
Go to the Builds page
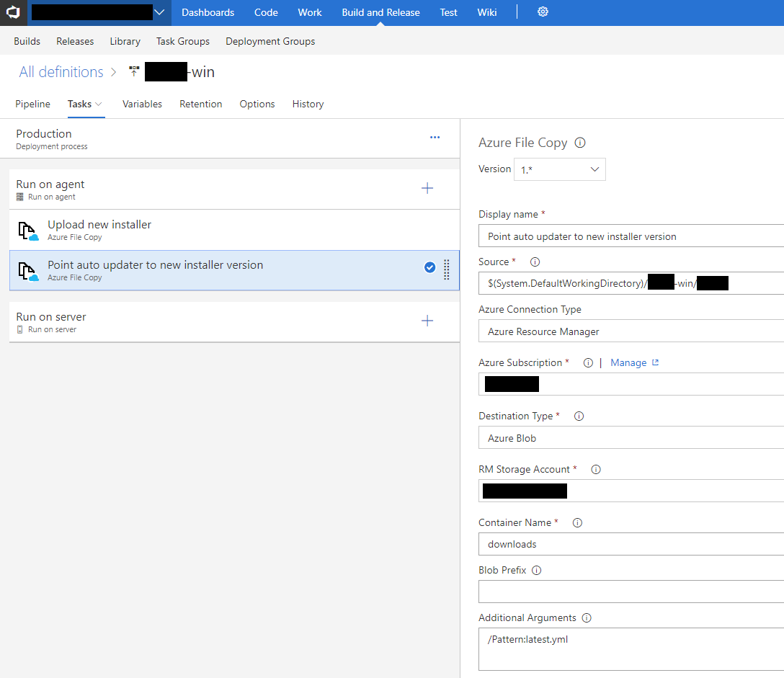(27, 42)
